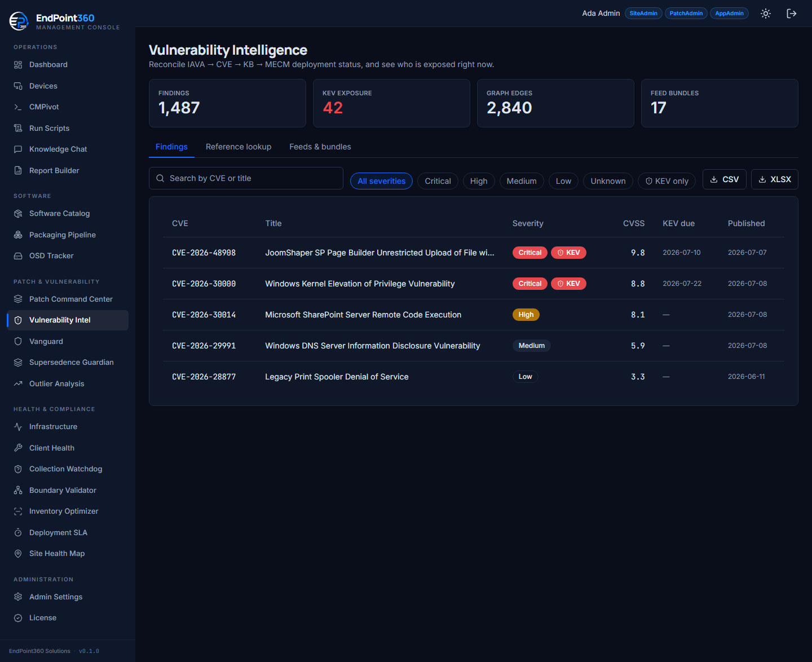
Task: Open Client Health wrench icon
Action: [x=18, y=448]
